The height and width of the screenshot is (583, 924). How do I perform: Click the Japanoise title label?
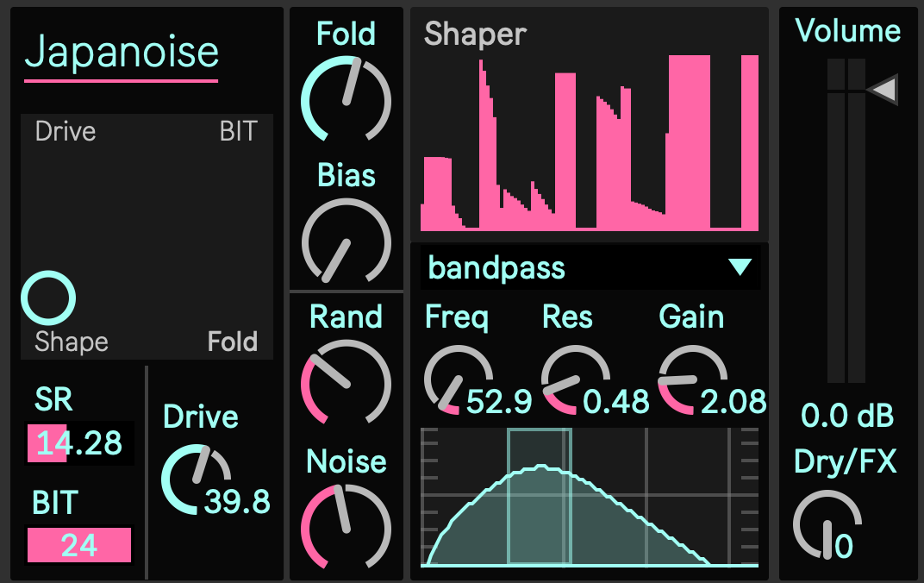[122, 53]
